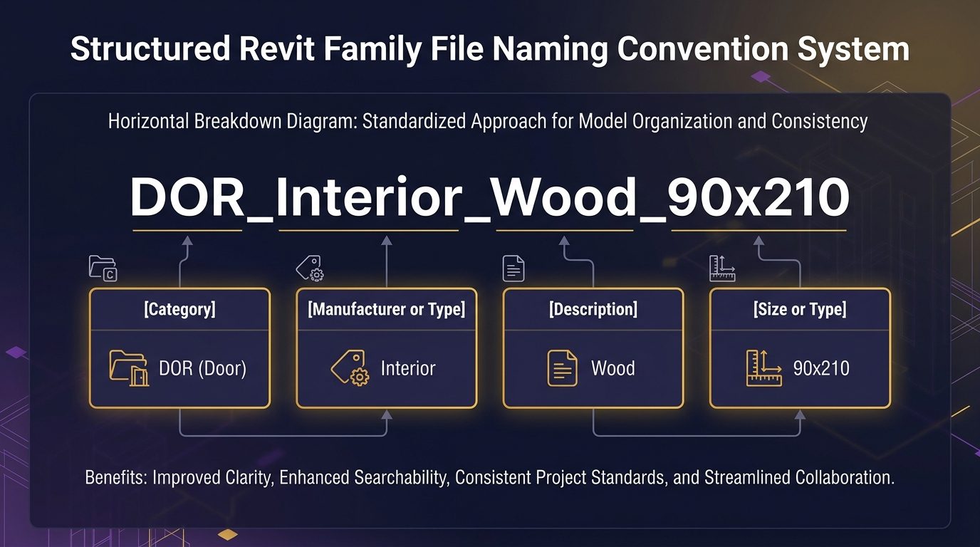Click the Benefits text line at bottom
Image resolution: width=980 pixels, height=547 pixels.
489,476
